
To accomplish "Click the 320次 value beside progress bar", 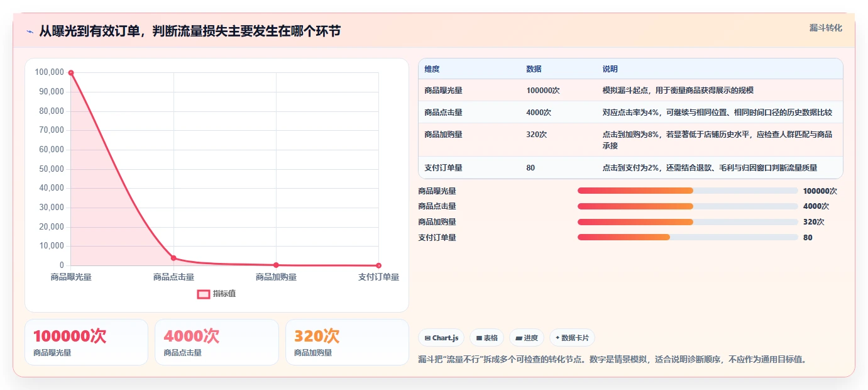I will click(813, 222).
